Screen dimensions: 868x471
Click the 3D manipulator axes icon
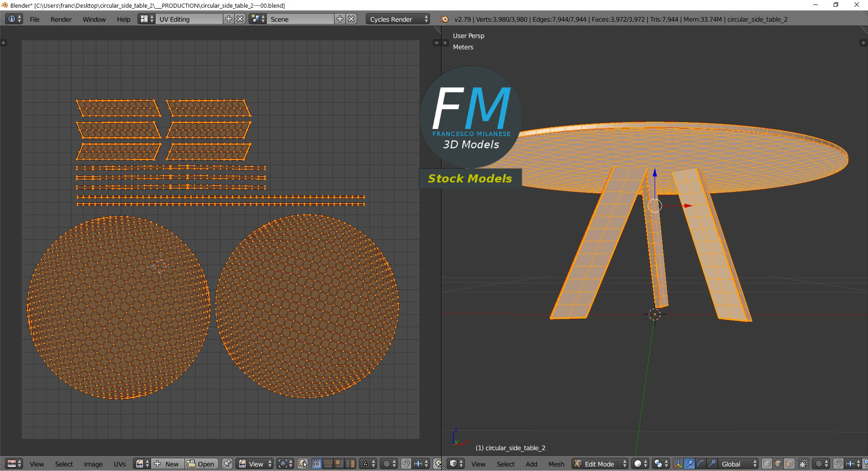(x=678, y=464)
